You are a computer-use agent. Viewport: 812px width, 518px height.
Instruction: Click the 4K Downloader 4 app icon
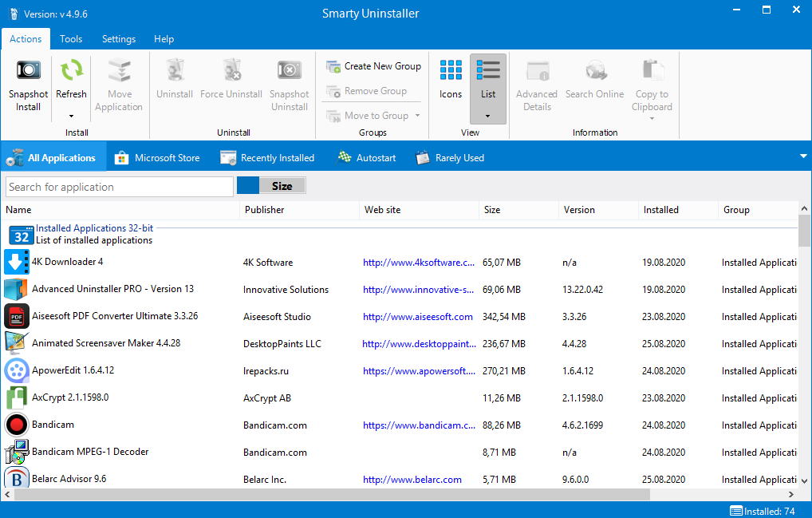[x=16, y=262]
